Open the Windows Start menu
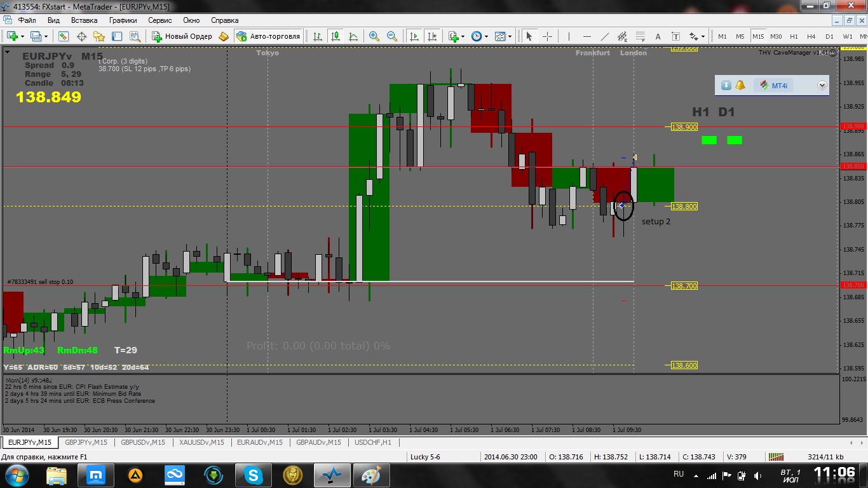 [16, 474]
